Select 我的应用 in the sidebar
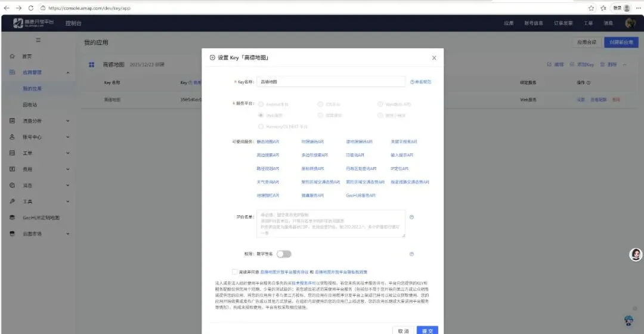This screenshot has width=644, height=334. tap(32, 88)
